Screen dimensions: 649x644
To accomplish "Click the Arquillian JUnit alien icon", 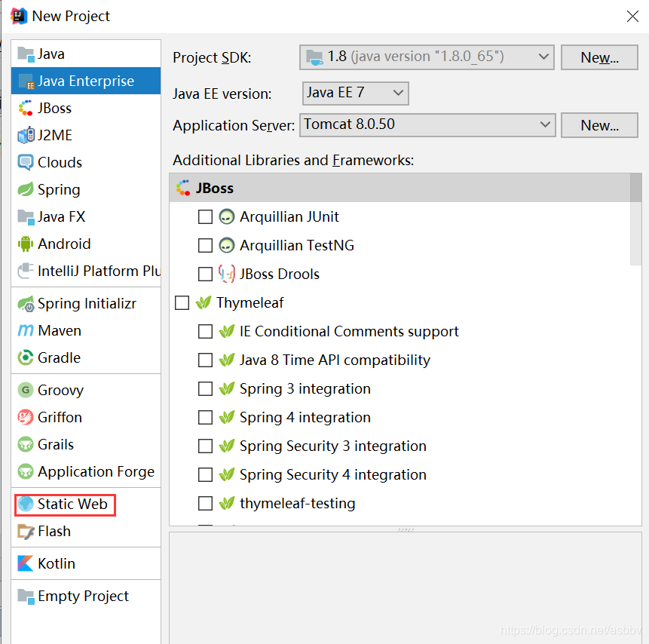I will tap(227, 216).
